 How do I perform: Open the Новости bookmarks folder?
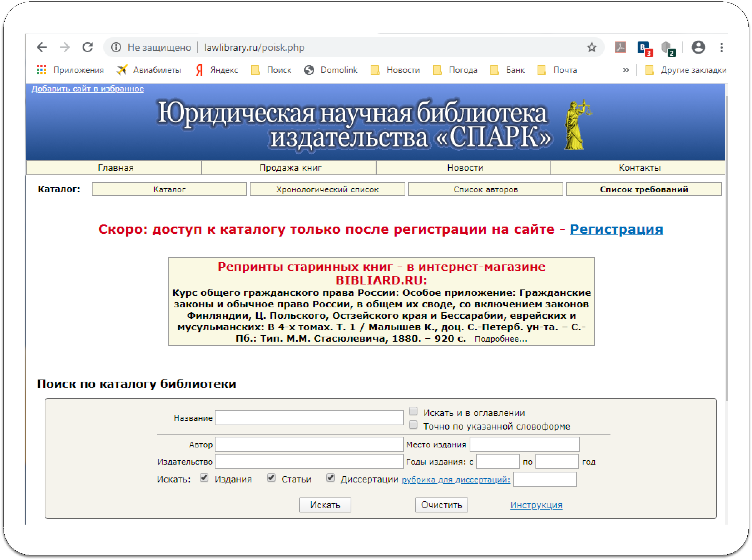395,70
